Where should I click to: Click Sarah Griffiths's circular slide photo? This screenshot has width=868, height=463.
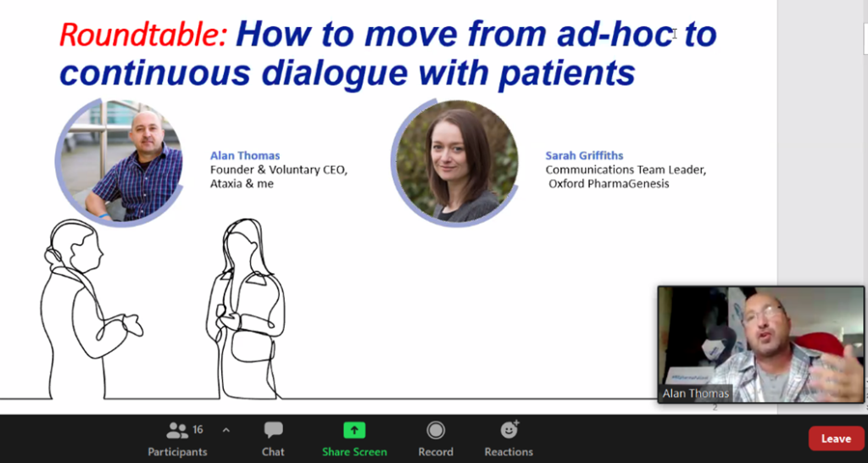pos(455,163)
